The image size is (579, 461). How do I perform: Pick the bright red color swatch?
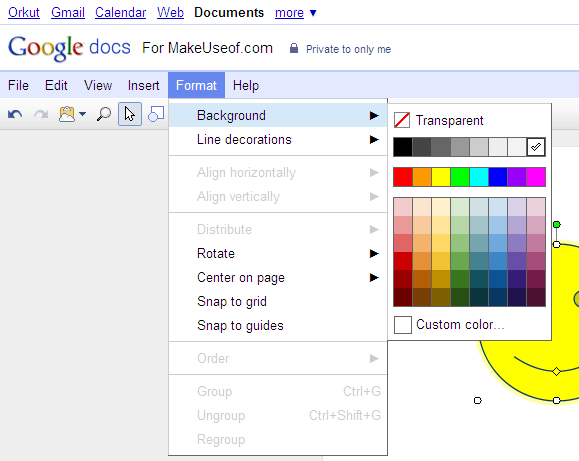403,177
